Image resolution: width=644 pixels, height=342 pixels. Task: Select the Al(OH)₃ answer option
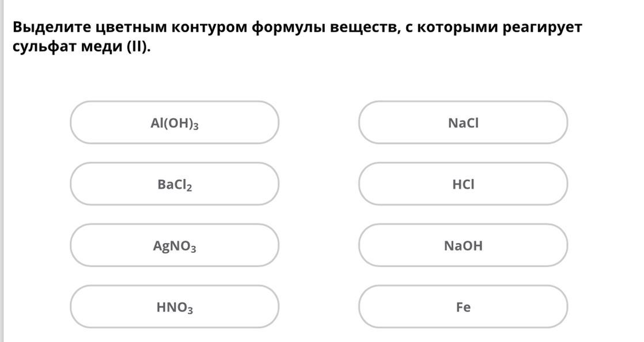click(x=175, y=122)
